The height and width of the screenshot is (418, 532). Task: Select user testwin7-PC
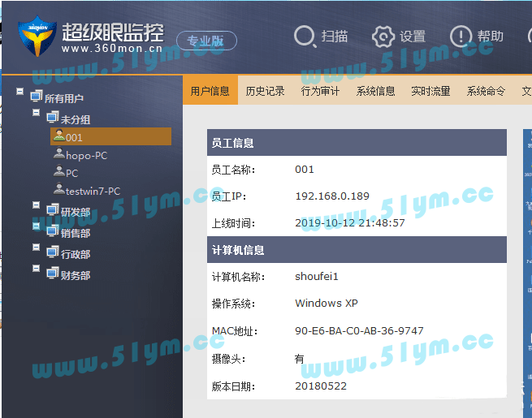(x=93, y=192)
